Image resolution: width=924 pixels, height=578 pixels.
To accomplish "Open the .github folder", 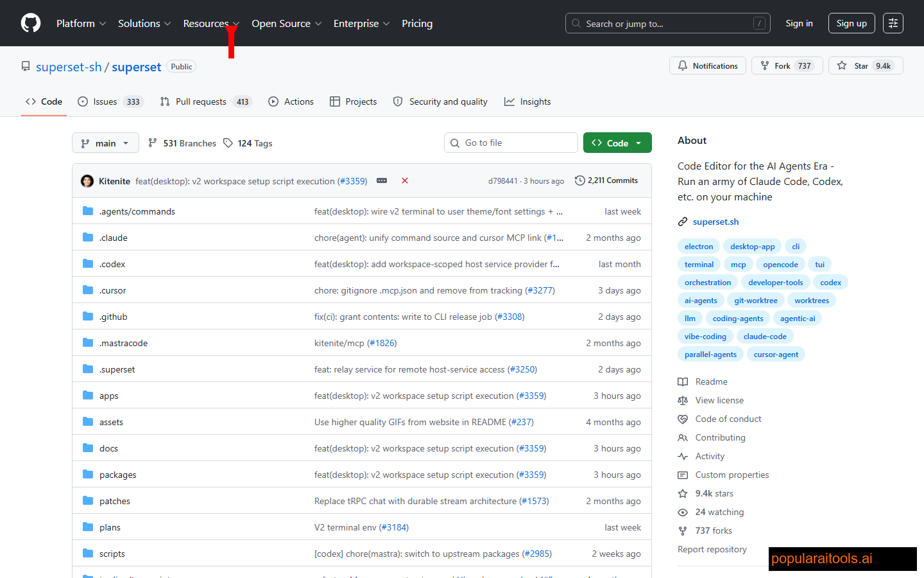I will (x=114, y=316).
